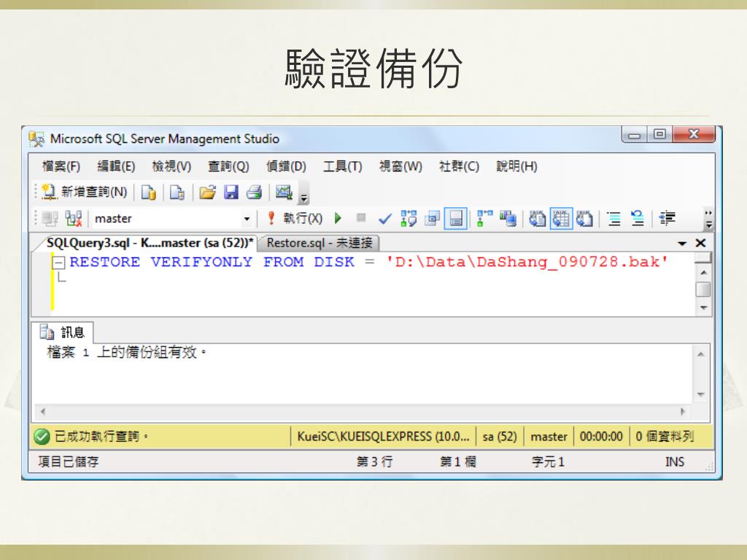Click the RESTORE keyword in the query
This screenshot has width=747, height=560.
coord(104,262)
